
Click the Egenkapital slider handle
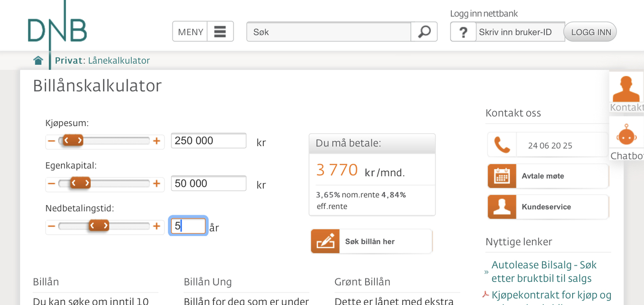click(80, 183)
